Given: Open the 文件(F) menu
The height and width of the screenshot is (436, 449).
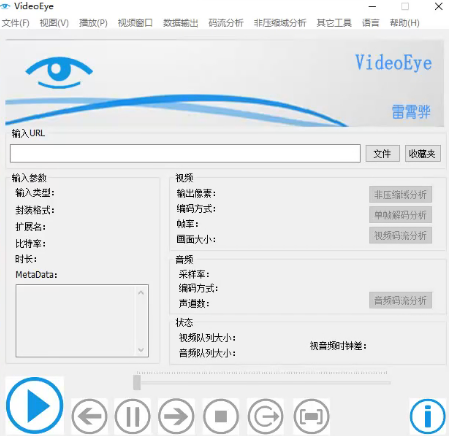Looking at the screenshot, I should tap(15, 23).
